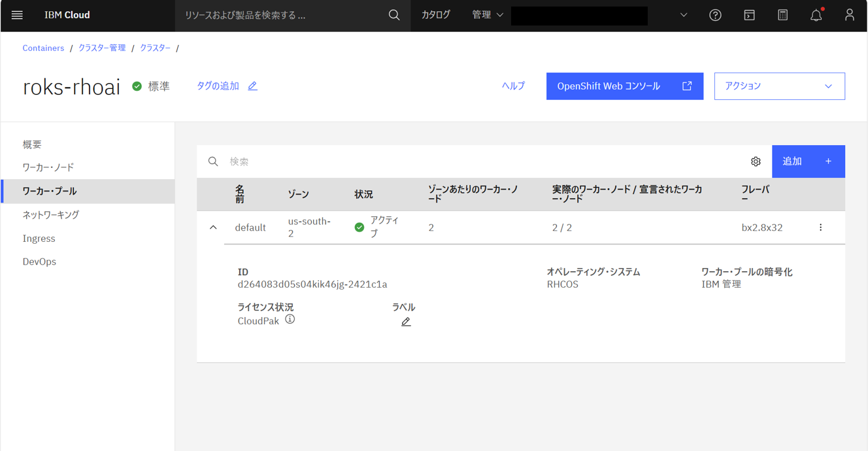Click the active status icon in default row
The image size is (868, 451).
pos(359,227)
